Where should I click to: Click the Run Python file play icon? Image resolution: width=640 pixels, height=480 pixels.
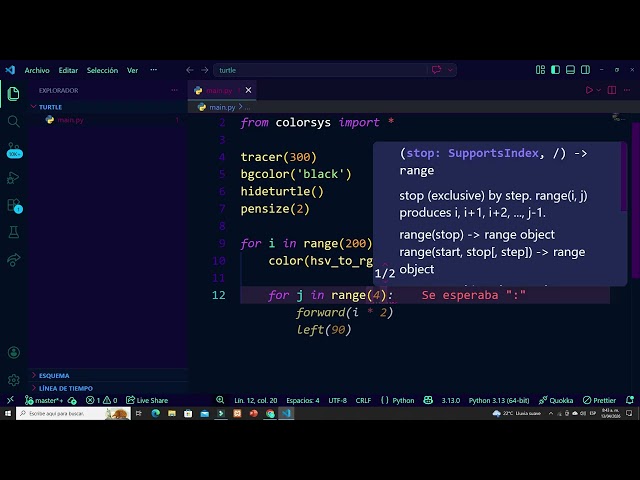pyautogui.click(x=589, y=90)
